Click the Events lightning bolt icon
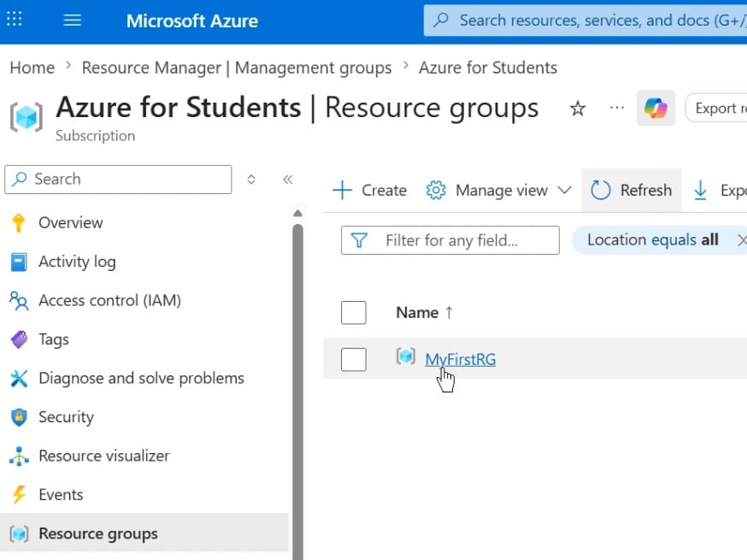Viewport: 747px width, 560px height. [19, 495]
